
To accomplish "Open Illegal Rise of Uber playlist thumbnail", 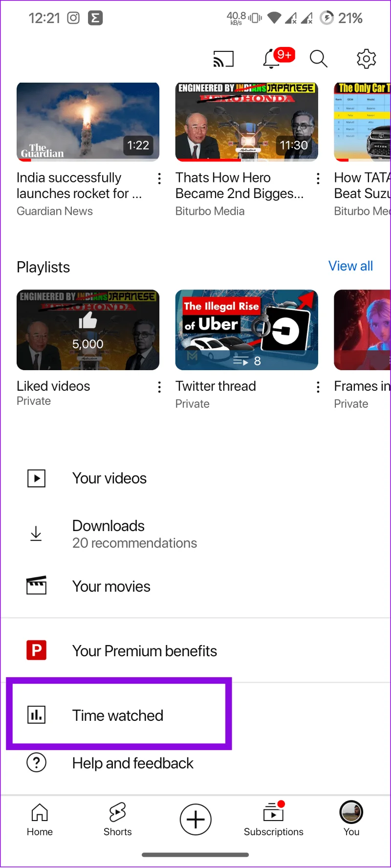I will [x=247, y=330].
